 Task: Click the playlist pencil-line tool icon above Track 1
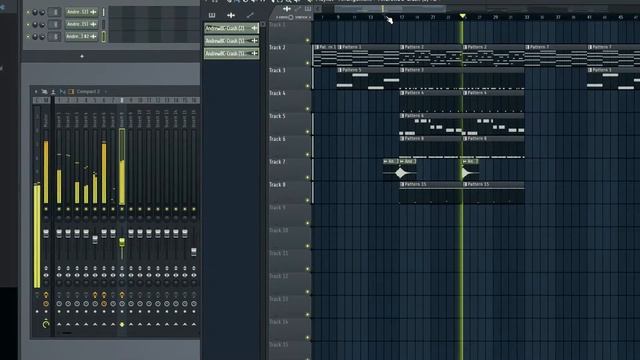[x=298, y=9]
